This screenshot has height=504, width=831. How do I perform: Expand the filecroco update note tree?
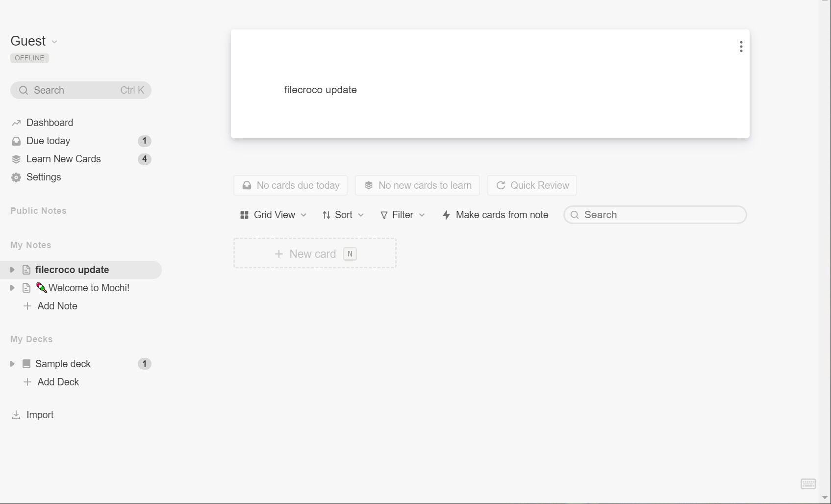point(12,270)
